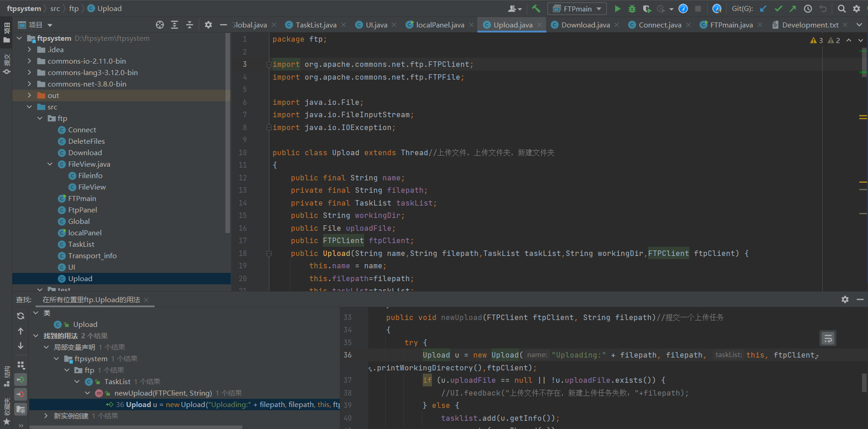Switch to the TaskList.java tab
868x429 pixels.
click(x=315, y=25)
